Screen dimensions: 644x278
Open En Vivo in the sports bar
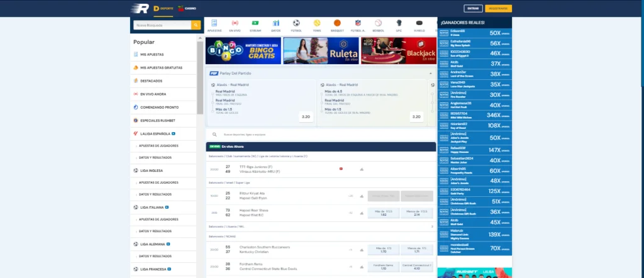tap(235, 25)
